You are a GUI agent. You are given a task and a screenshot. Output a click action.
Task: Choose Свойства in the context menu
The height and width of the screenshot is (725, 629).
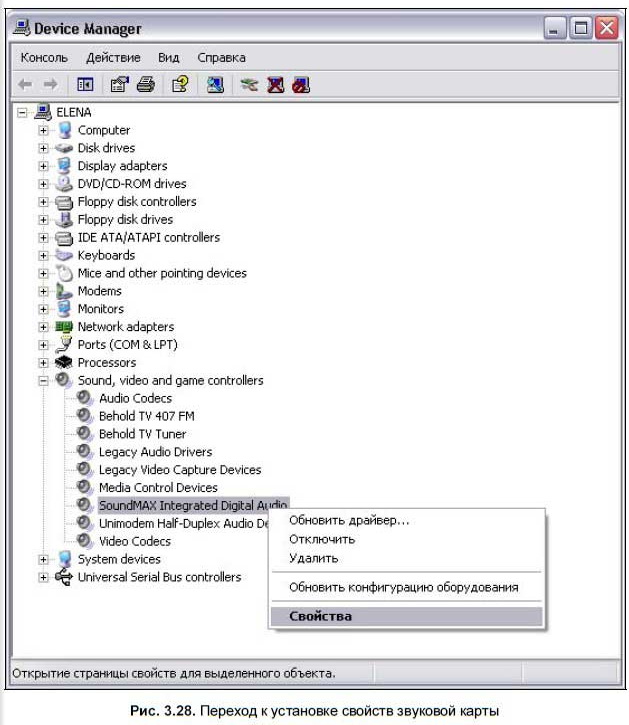coord(321,617)
